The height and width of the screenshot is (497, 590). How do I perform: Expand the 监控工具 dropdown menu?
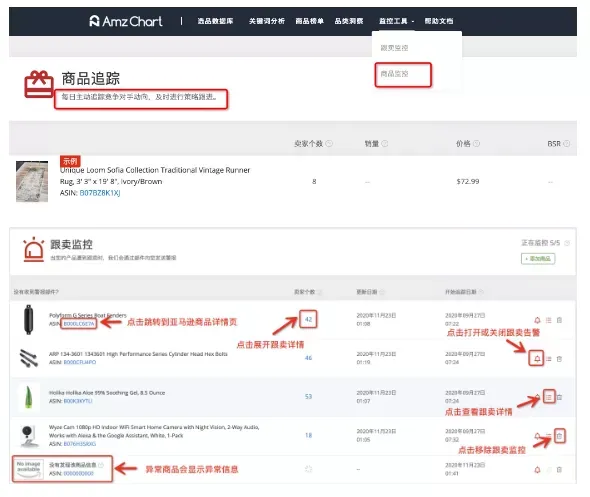[x=396, y=21]
